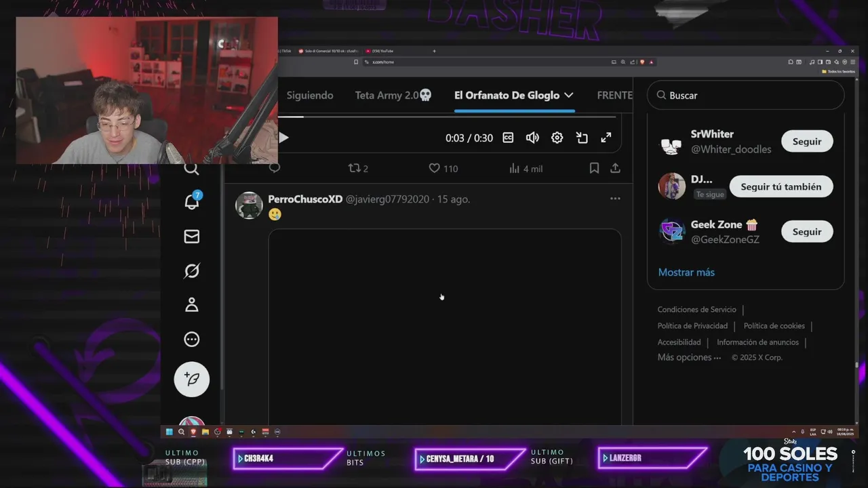Seek on the video progress bar

click(x=447, y=117)
